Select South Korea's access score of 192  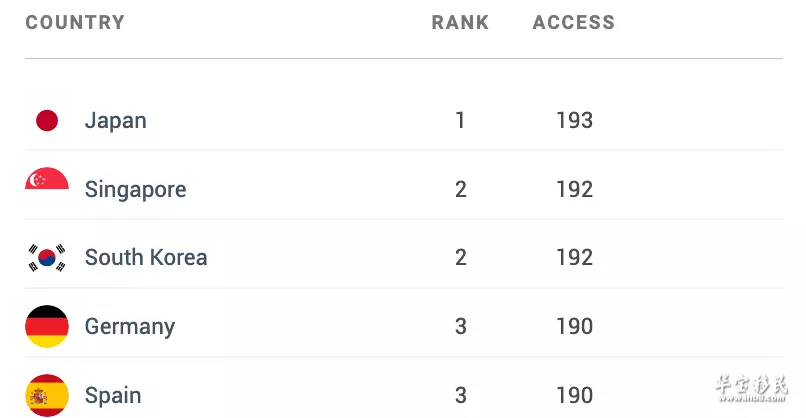pos(575,258)
